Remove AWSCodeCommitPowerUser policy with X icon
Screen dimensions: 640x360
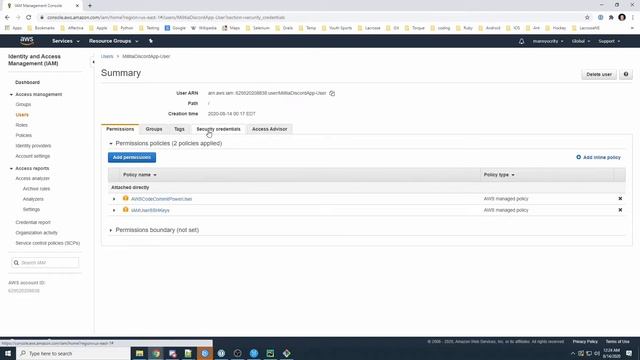tap(620, 199)
